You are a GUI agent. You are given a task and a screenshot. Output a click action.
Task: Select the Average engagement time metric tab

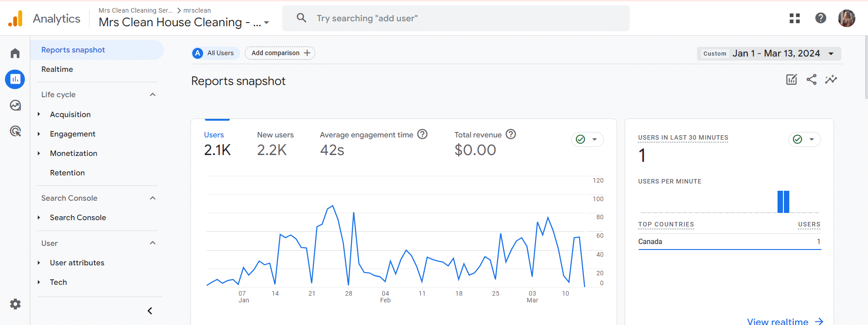point(374,145)
